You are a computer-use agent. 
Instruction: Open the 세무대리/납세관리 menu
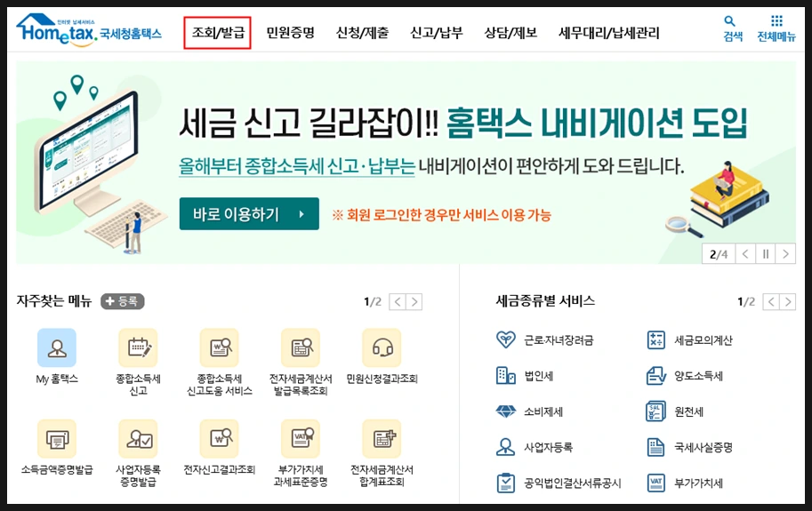pyautogui.click(x=608, y=33)
